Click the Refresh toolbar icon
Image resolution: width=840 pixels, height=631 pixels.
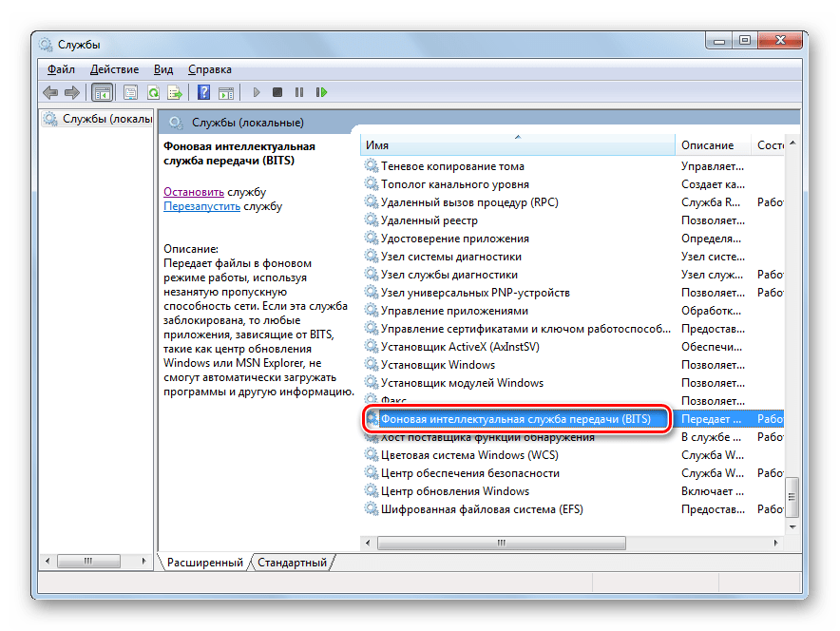coord(152,92)
